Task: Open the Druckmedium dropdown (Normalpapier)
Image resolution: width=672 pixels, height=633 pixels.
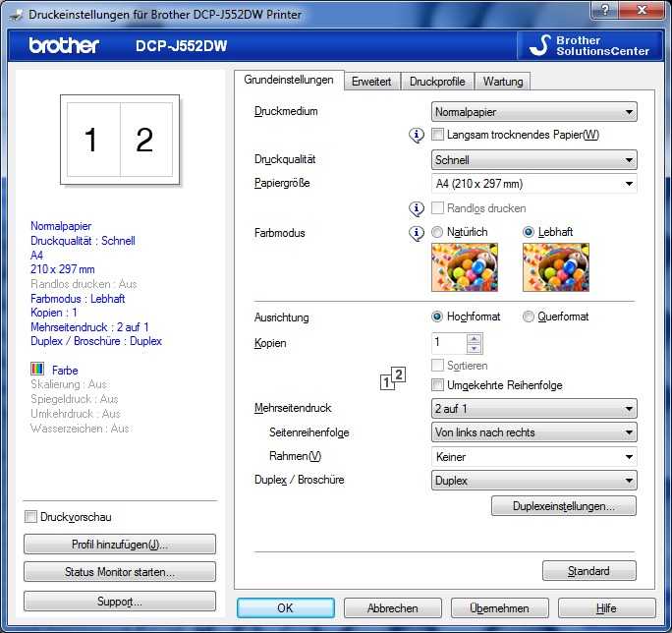Action: tap(534, 112)
